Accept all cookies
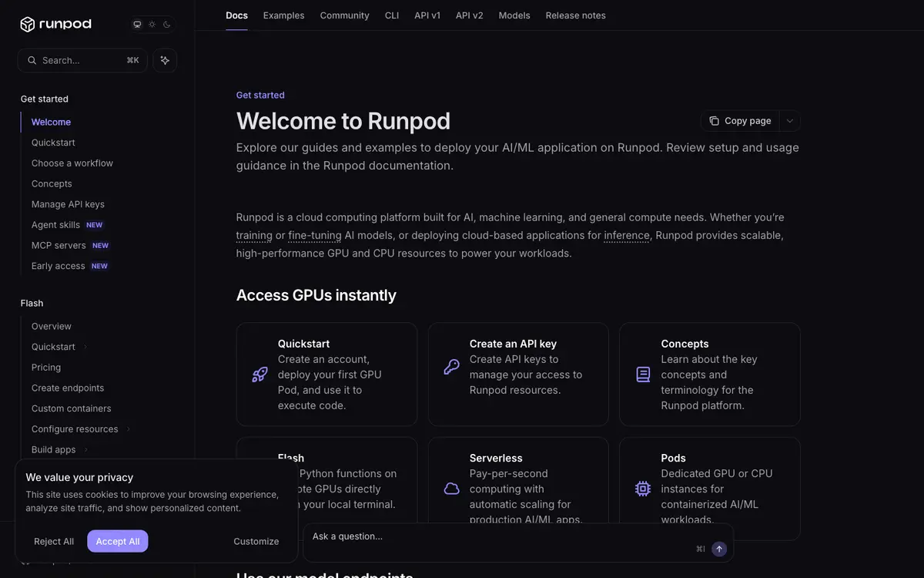 tap(118, 541)
